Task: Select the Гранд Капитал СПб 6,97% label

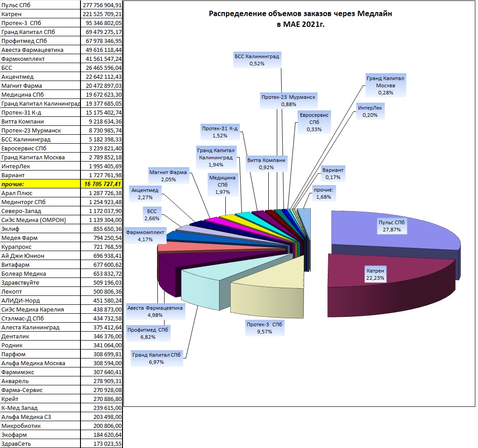Action: (157, 358)
